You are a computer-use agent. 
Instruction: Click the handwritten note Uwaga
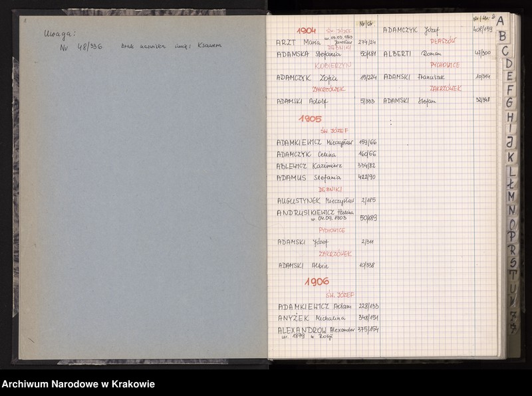60,35
